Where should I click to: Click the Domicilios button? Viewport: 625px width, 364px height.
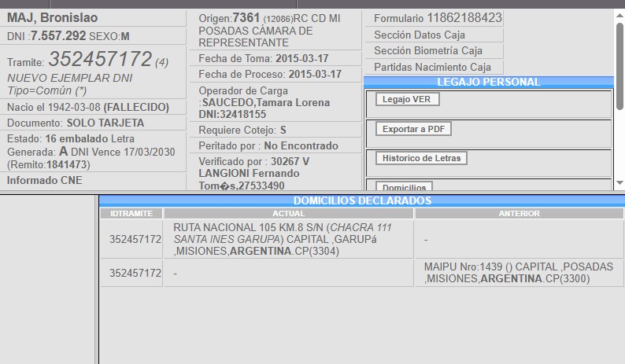[x=405, y=187]
